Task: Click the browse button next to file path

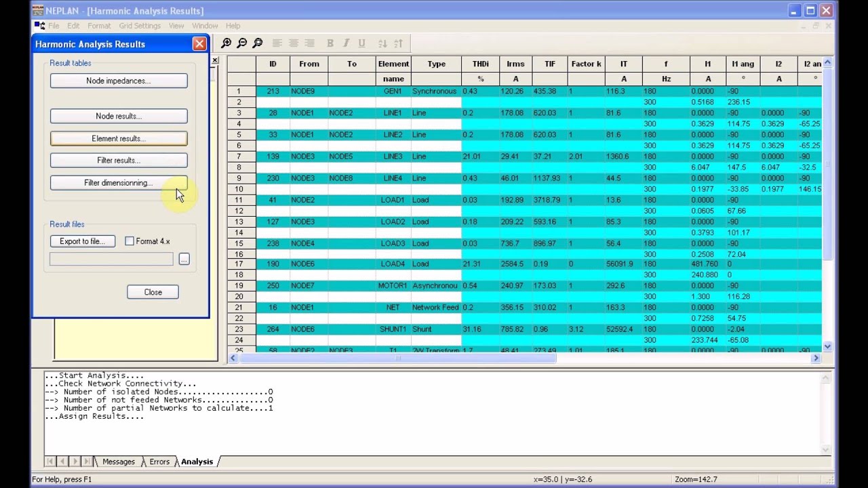Action: [x=184, y=259]
